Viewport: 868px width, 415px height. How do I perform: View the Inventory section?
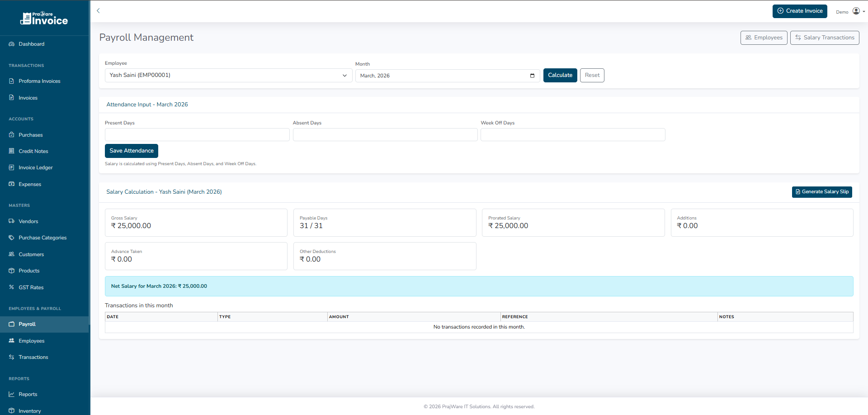click(29, 410)
